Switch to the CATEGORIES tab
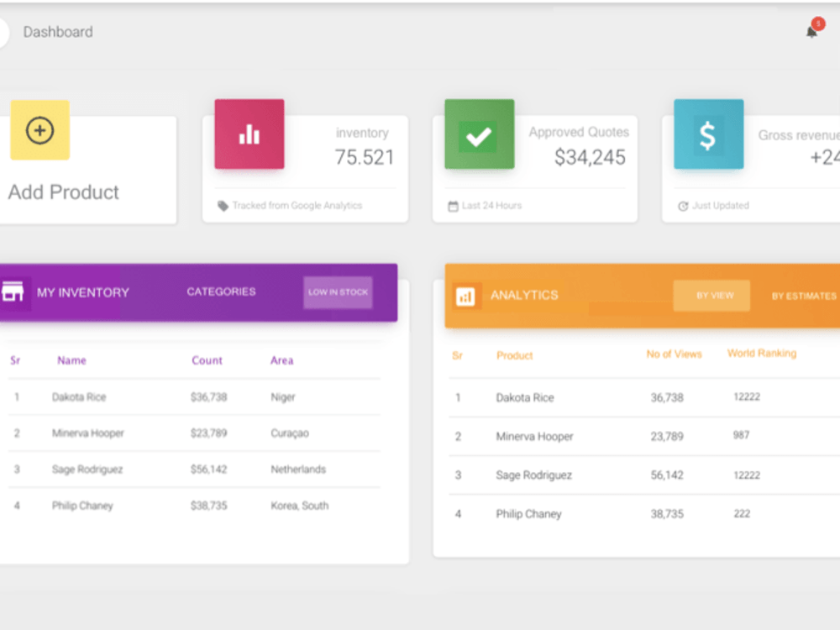Viewport: 840px width, 630px height. point(221,292)
